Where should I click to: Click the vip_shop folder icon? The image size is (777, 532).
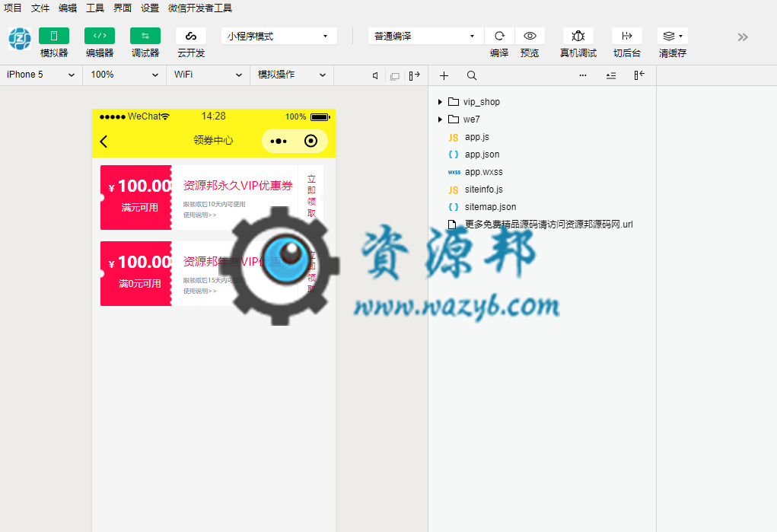tap(454, 102)
